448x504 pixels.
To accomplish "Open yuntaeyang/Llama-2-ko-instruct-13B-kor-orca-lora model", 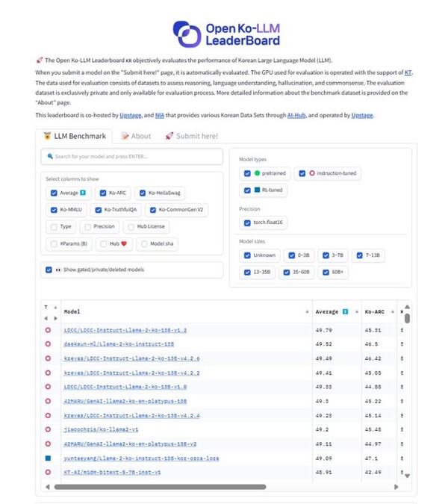I will pyautogui.click(x=141, y=458).
